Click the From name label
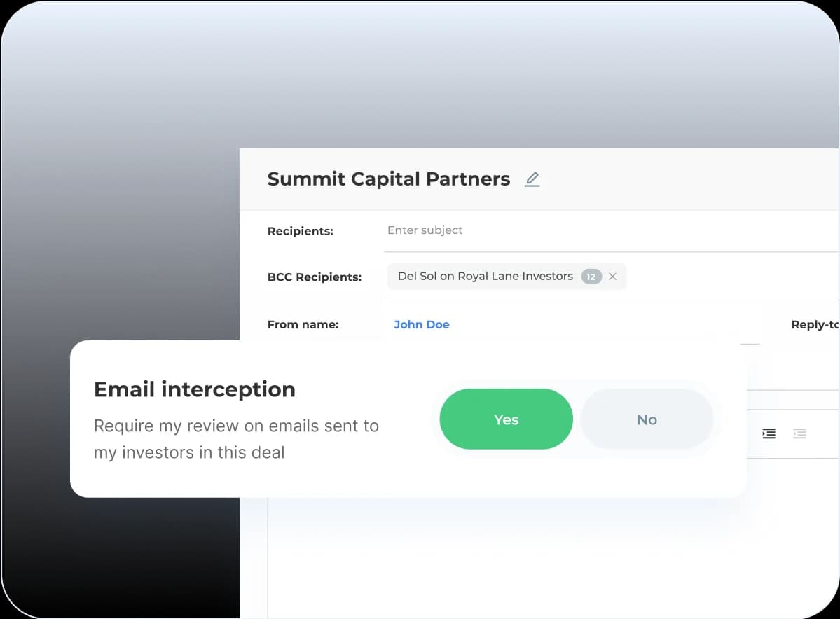This screenshot has height=619, width=840. (303, 325)
